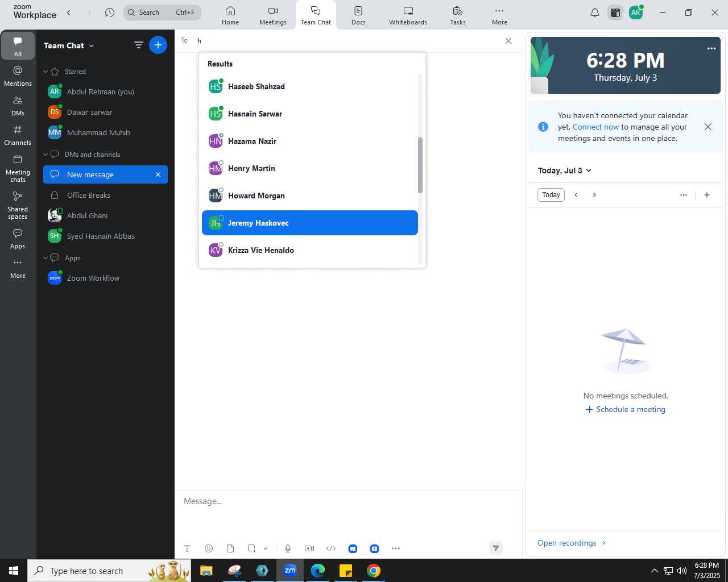Go to the previous day in the calendar

[x=576, y=195]
